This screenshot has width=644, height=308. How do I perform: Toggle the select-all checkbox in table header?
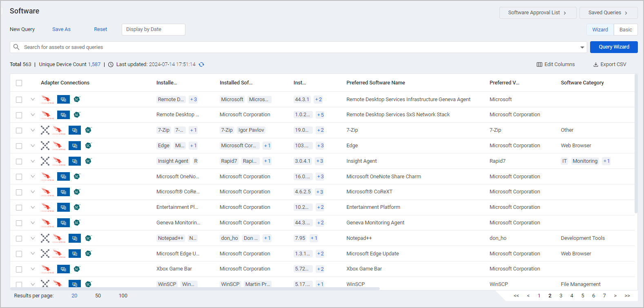pos(19,83)
